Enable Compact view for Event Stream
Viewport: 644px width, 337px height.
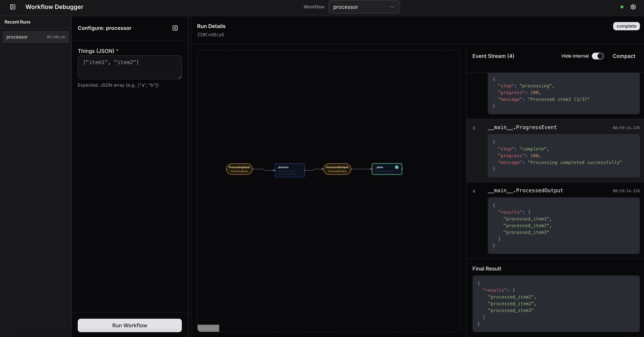tap(624, 56)
